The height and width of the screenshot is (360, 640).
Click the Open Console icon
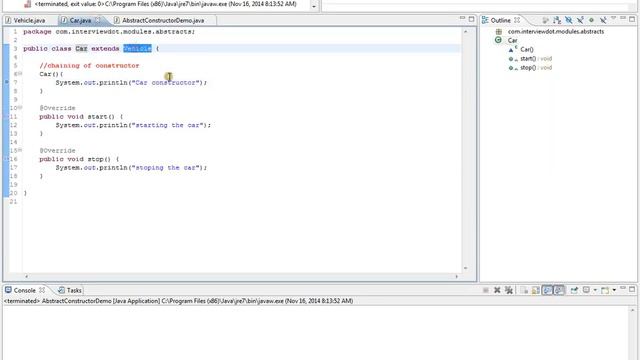coord(605,290)
